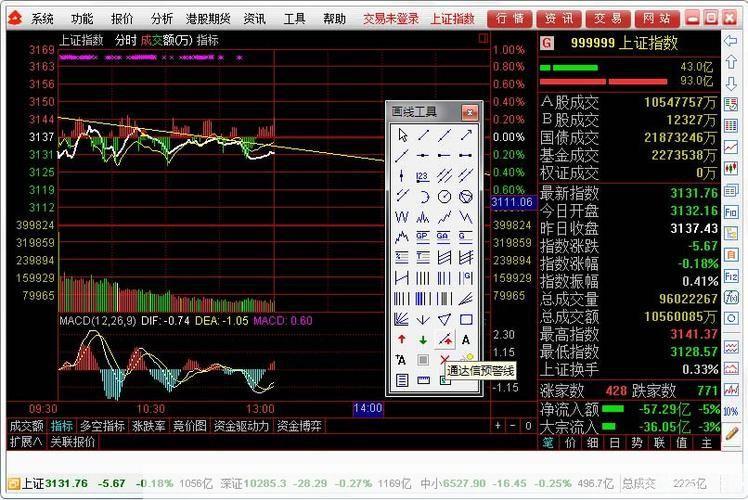
Task: Open the 报价 menu
Action: coord(122,19)
